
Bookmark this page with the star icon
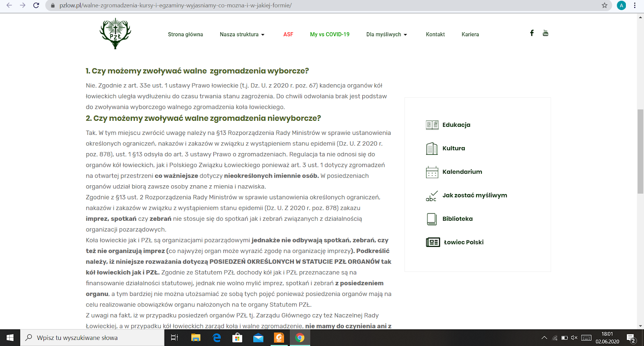click(605, 6)
